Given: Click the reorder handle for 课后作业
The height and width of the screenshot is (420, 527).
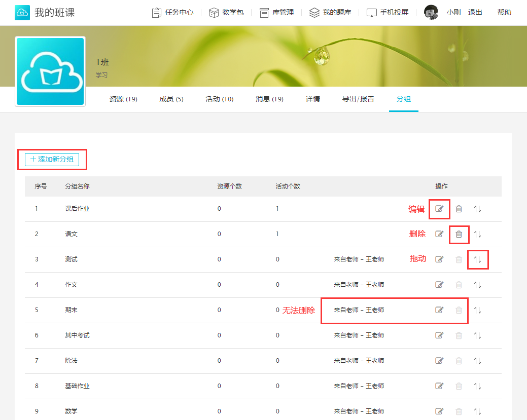Looking at the screenshot, I should click(x=478, y=209).
